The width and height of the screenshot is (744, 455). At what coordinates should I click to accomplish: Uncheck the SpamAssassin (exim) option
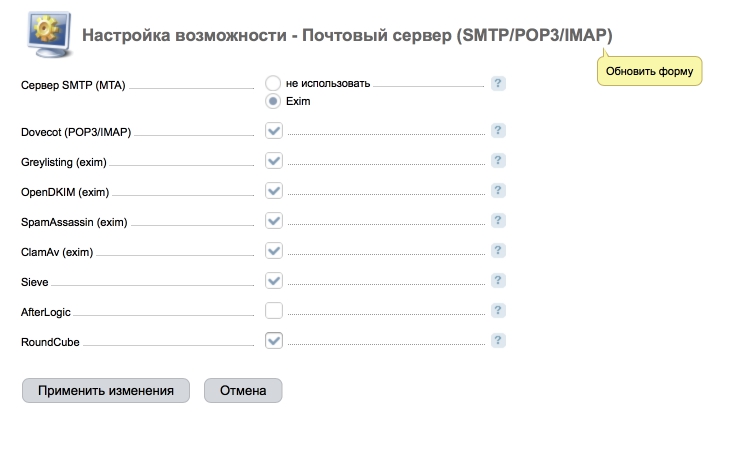[x=274, y=221]
